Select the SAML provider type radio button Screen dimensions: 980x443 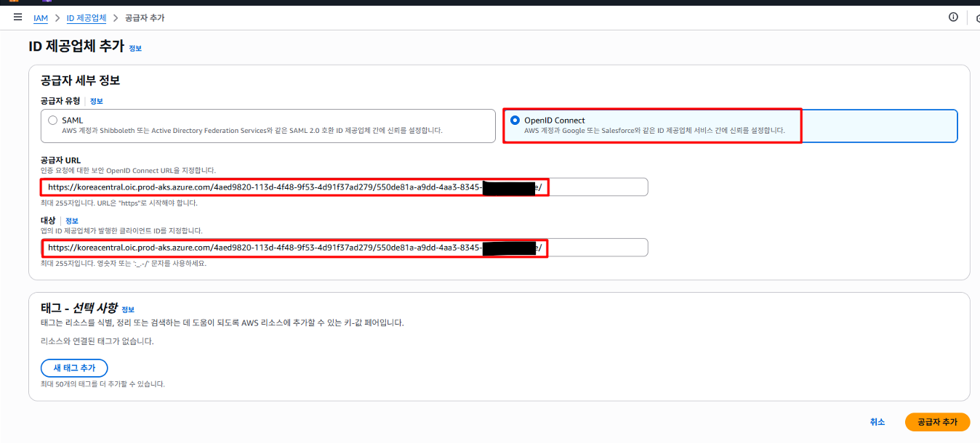point(52,121)
